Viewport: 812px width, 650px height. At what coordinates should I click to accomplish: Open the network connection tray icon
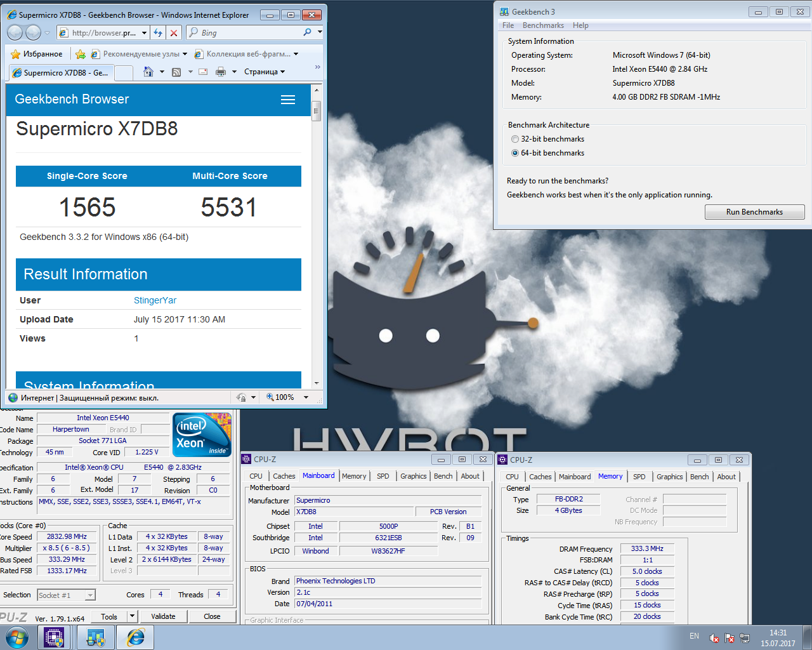pos(745,638)
